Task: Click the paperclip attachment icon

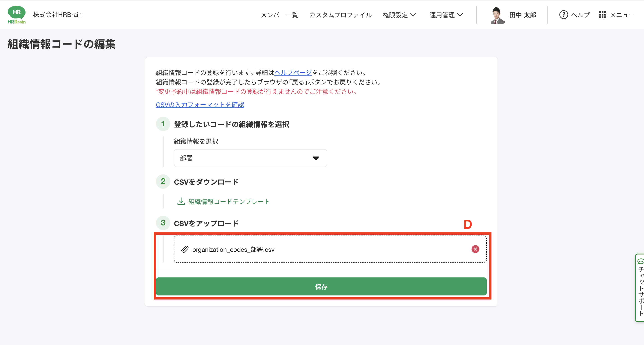Action: pos(185,249)
